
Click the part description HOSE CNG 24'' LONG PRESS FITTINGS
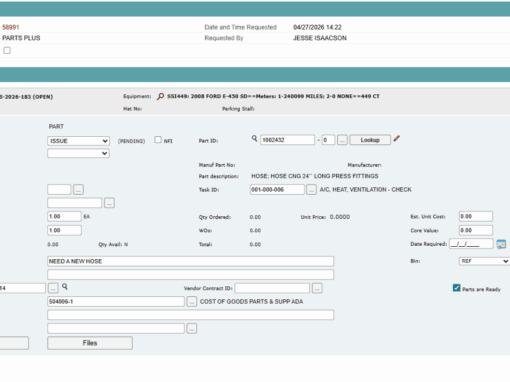[315, 176]
